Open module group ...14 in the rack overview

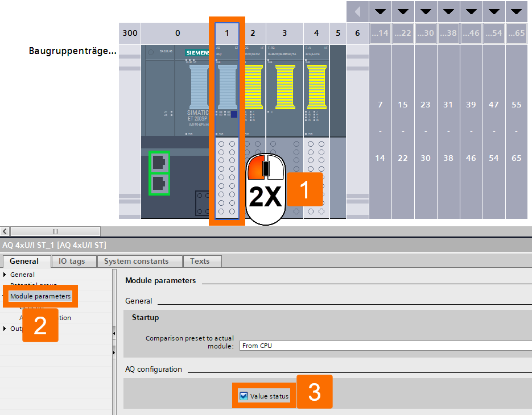[380, 32]
